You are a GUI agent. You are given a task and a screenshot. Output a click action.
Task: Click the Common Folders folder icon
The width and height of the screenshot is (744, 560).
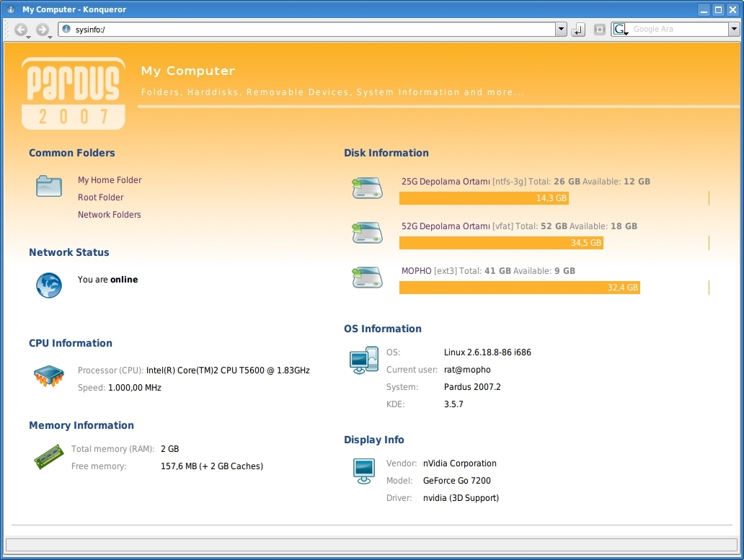pyautogui.click(x=49, y=186)
